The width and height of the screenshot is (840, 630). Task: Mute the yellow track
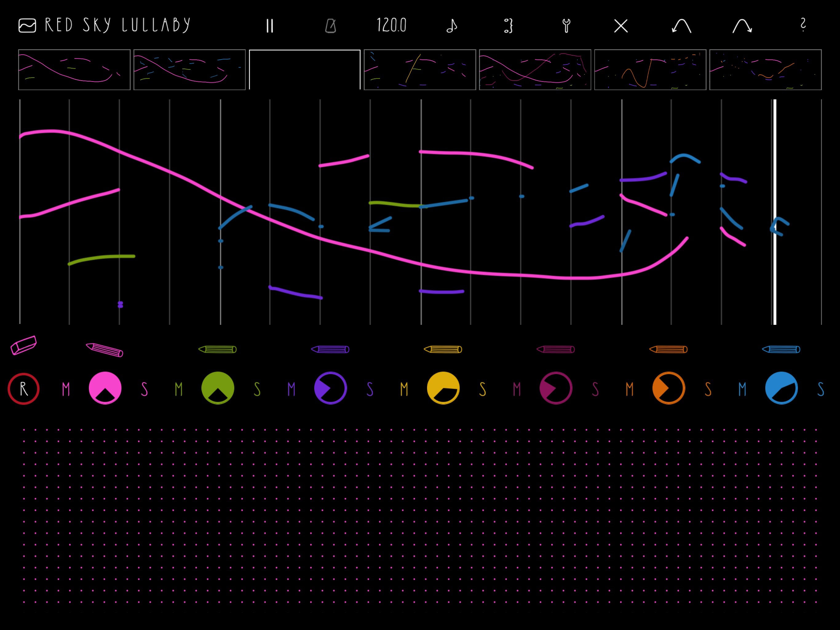pos(404,389)
